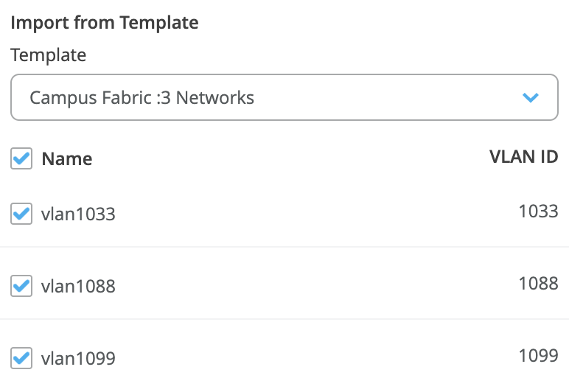
Task: Click the VLAN ID value 1099
Action: tap(538, 356)
